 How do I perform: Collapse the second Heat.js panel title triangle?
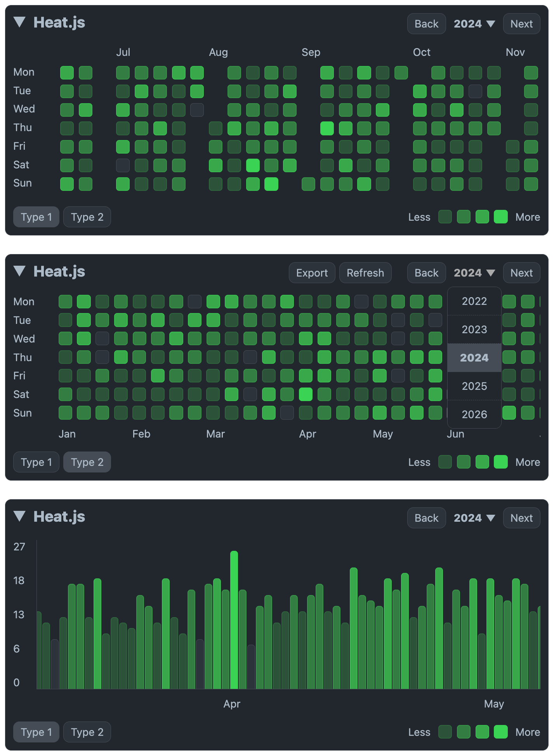pyautogui.click(x=19, y=272)
